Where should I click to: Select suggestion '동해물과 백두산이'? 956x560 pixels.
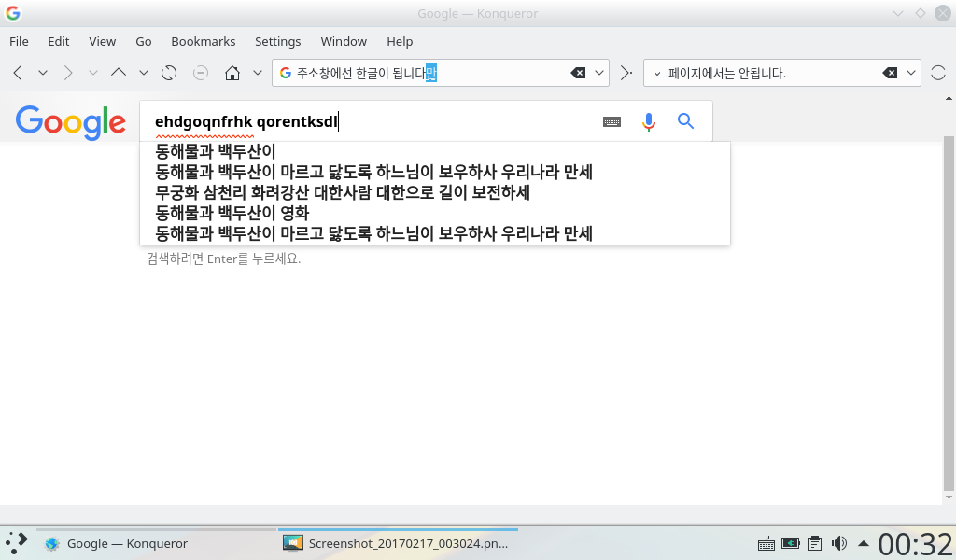435,151
